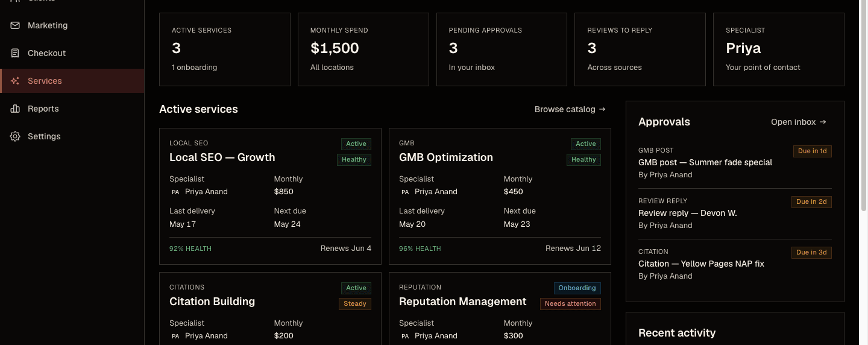Click the Due in 2d badge
The width and height of the screenshot is (868, 345).
pyautogui.click(x=812, y=202)
